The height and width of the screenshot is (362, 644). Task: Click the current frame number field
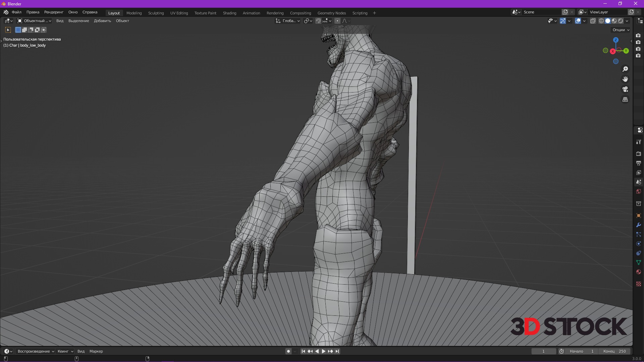coord(543,351)
